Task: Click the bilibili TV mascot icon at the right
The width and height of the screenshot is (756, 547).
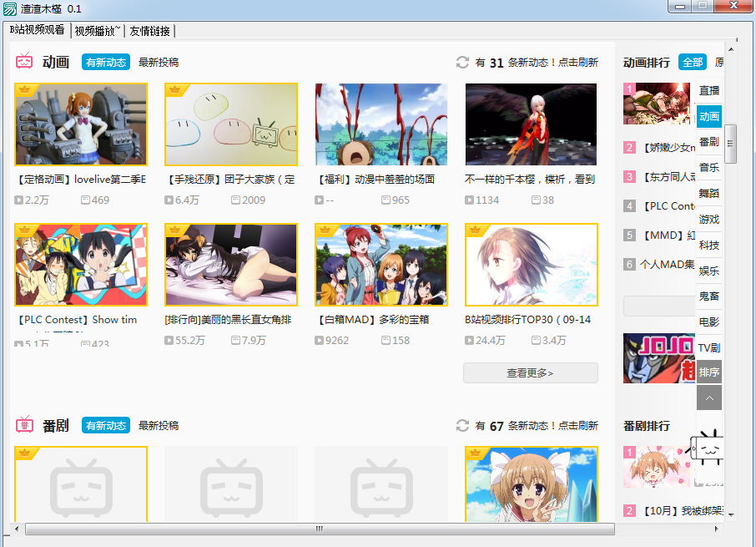Action: pyautogui.click(x=707, y=448)
